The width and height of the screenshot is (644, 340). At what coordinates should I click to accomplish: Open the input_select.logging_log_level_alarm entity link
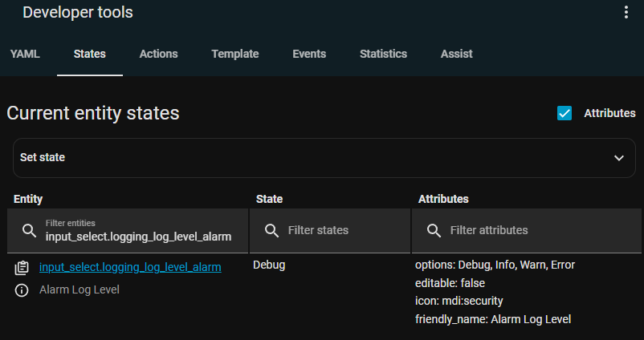pyautogui.click(x=130, y=266)
